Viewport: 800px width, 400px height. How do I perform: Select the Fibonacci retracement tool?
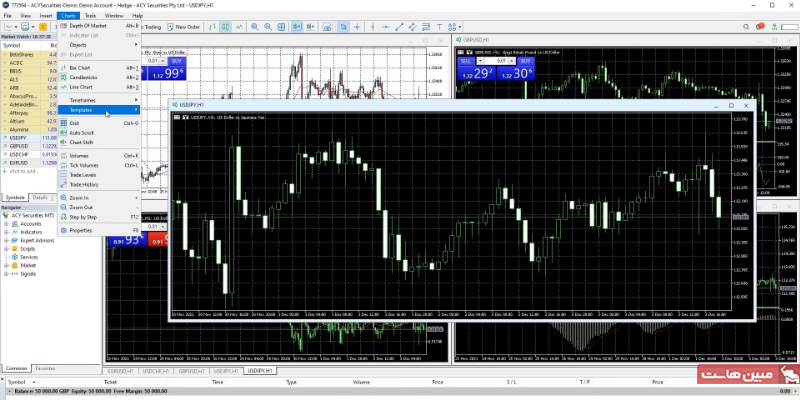426,27
